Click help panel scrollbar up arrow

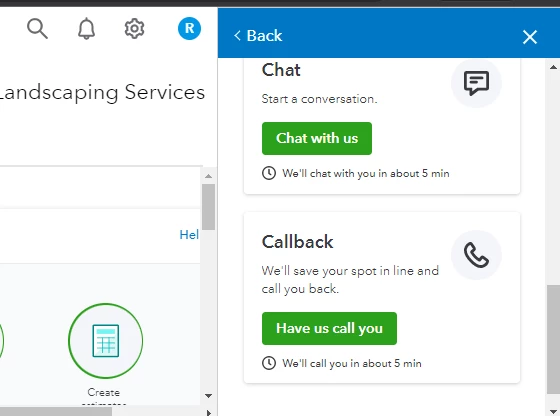coord(553,67)
